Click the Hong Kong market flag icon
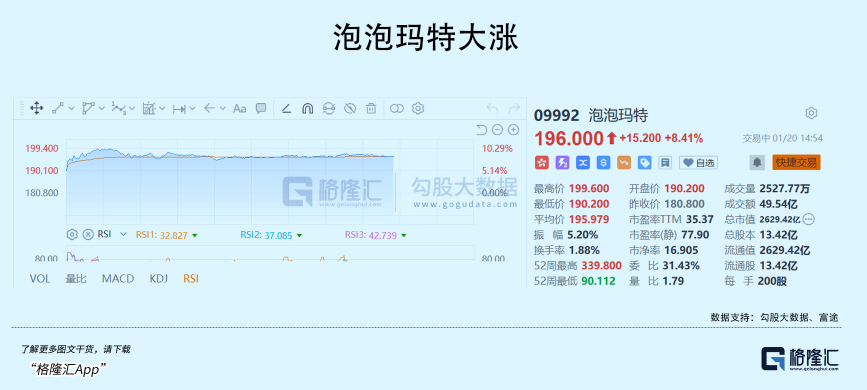This screenshot has width=867, height=390. click(x=542, y=163)
